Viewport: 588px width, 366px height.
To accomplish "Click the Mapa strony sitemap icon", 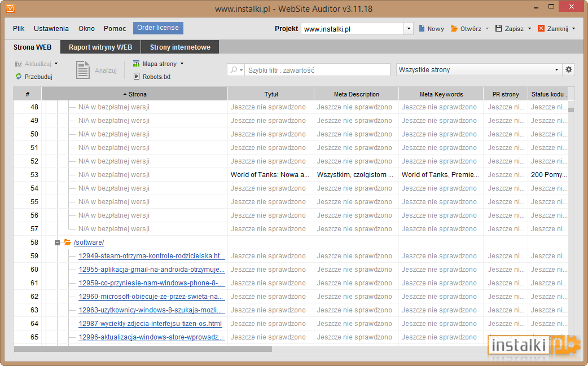I will pos(136,64).
